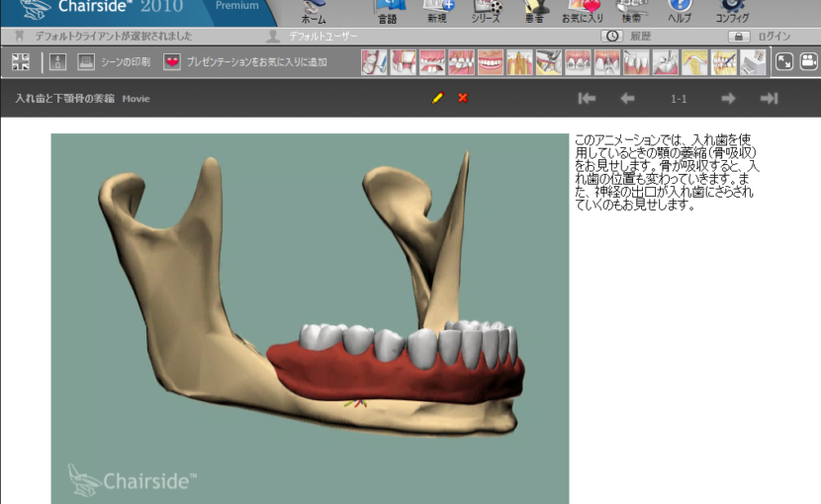Open コンフィグ (Config) settings
821x504 pixels.
[x=732, y=11]
